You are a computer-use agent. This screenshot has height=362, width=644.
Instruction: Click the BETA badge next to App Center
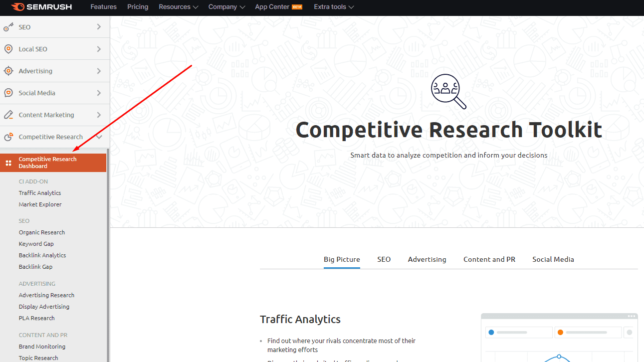tap(297, 7)
